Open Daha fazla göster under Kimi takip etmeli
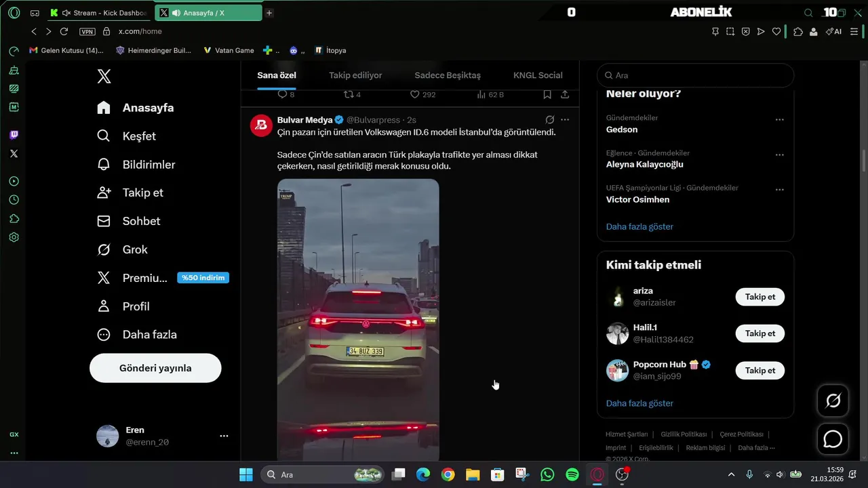 639,403
